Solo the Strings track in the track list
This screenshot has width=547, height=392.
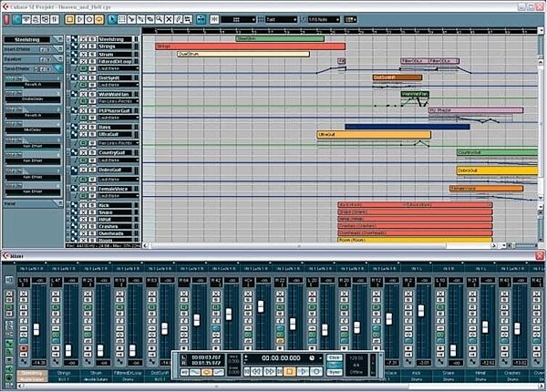[x=92, y=46]
